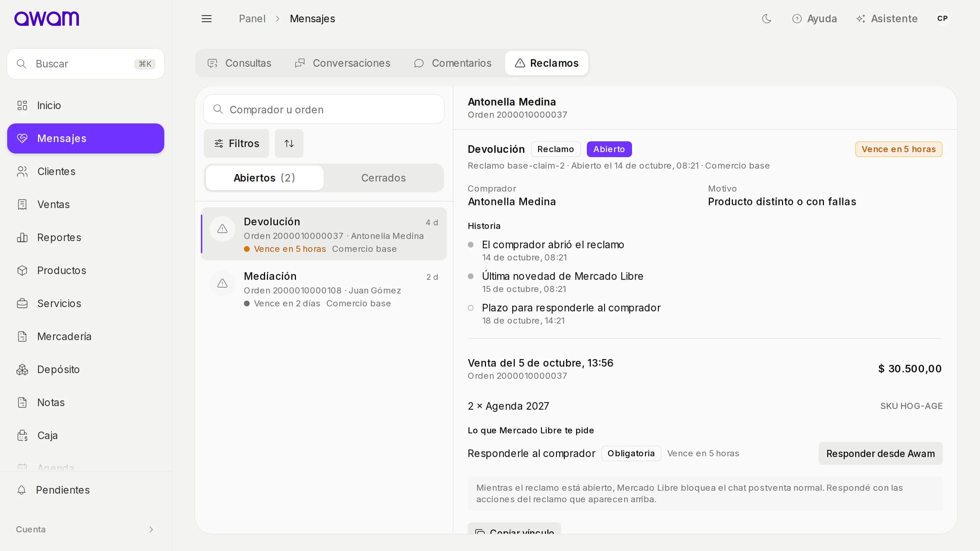
Task: Open the CP user avatar menu
Action: pyautogui.click(x=942, y=18)
